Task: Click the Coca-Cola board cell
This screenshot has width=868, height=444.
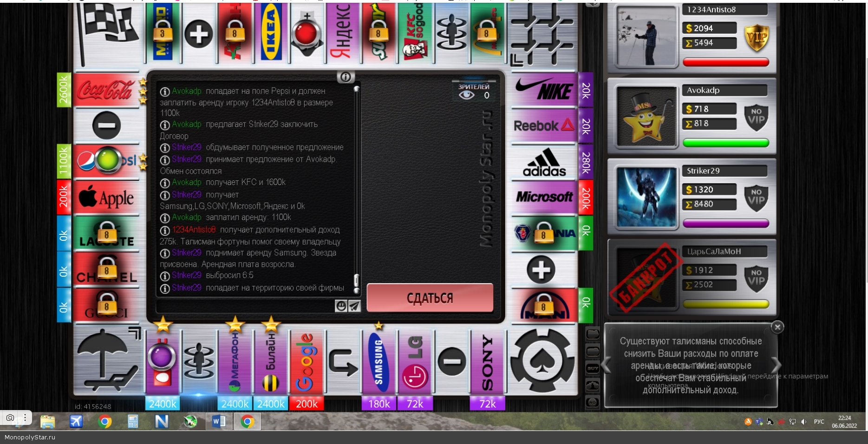Action: [x=106, y=90]
